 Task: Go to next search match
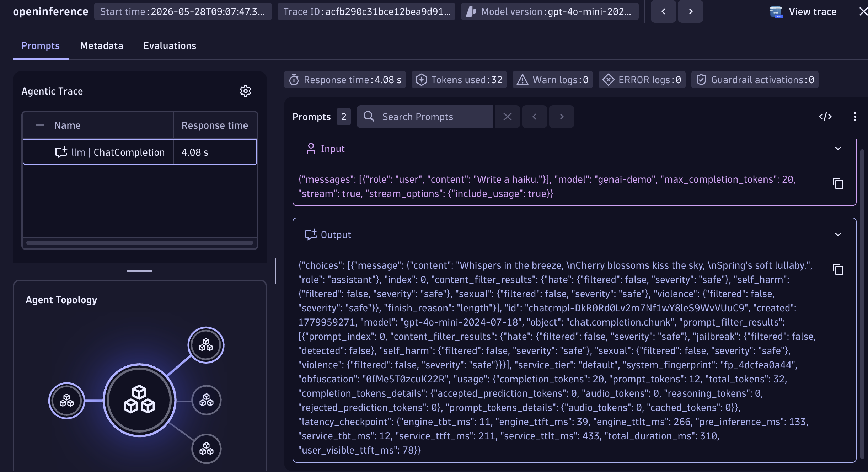click(562, 117)
